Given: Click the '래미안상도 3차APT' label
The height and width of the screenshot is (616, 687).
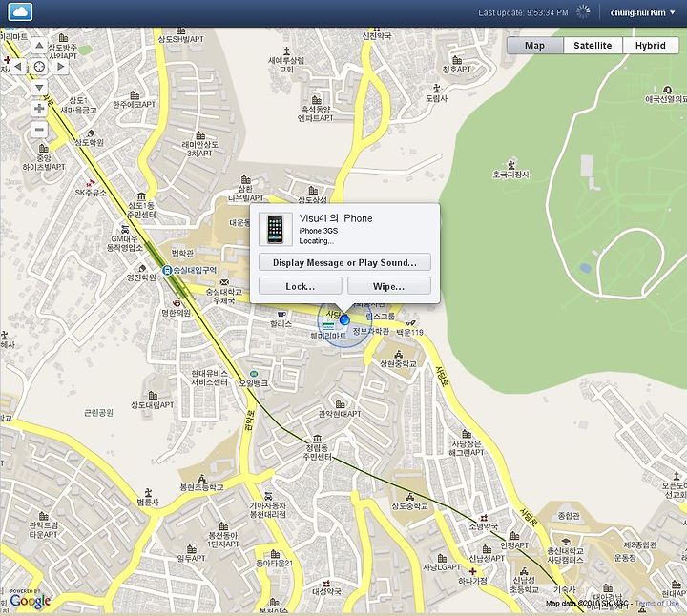Looking at the screenshot, I should click(199, 149).
